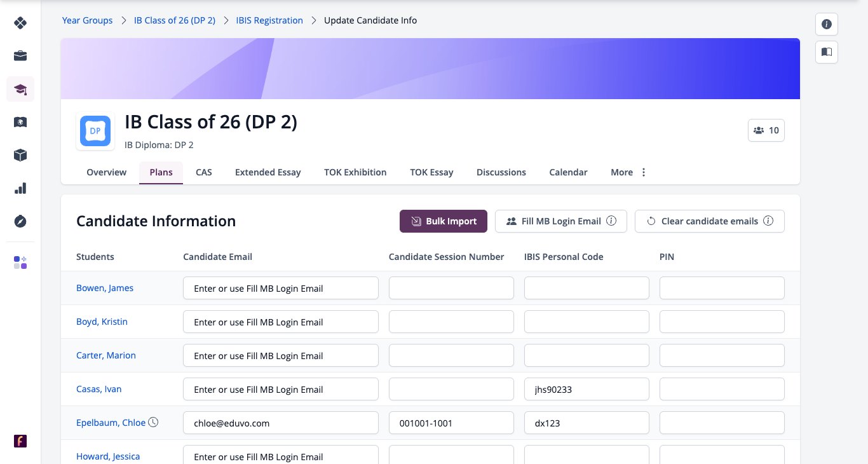
Task: Click the DP class avatar icon
Action: pos(95,131)
